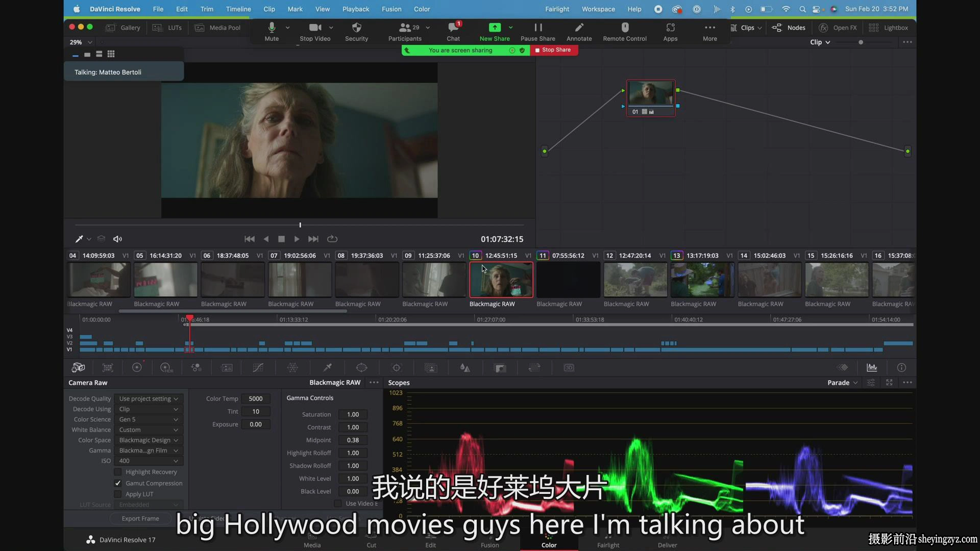Open the Decode Using dropdown
Screen dimensions: 980x551
click(149, 409)
